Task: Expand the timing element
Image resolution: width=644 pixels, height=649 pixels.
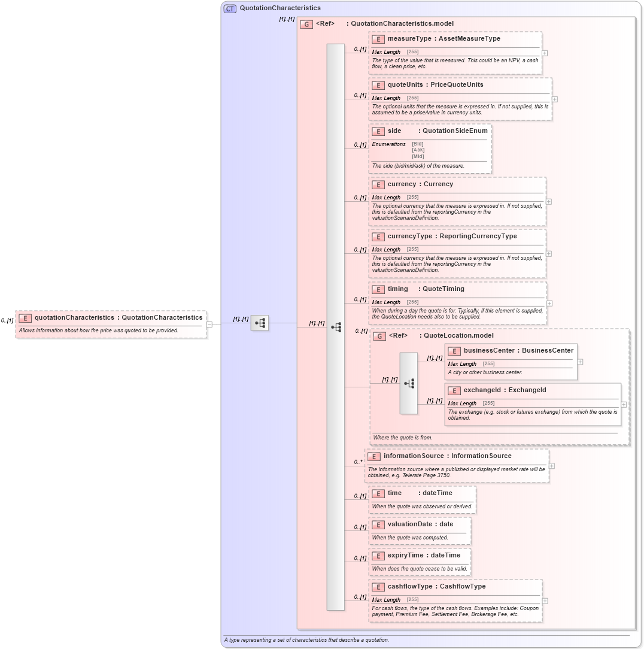Action: (549, 304)
